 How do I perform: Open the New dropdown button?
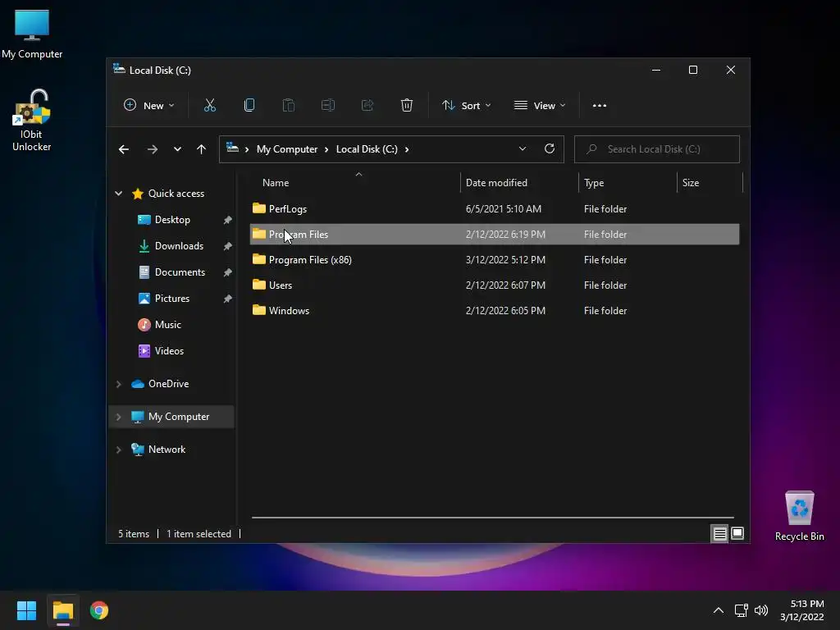pyautogui.click(x=148, y=106)
